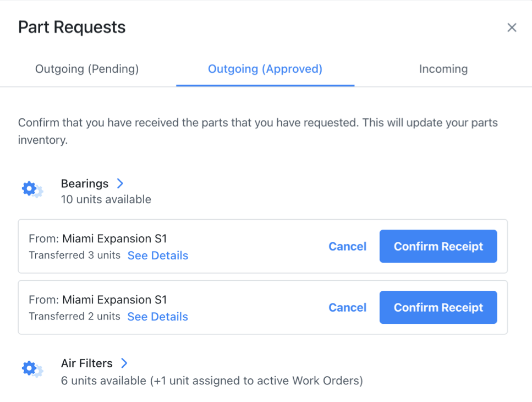Confirm receipt of 2 transferred units

tap(438, 307)
